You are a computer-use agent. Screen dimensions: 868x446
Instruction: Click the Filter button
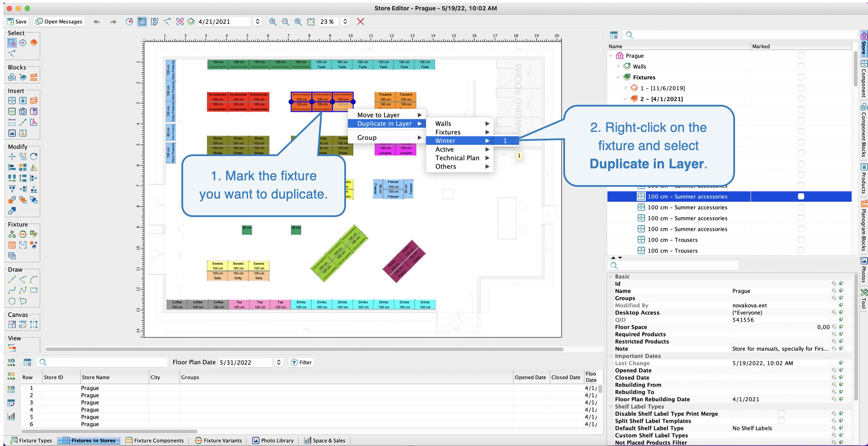(301, 362)
